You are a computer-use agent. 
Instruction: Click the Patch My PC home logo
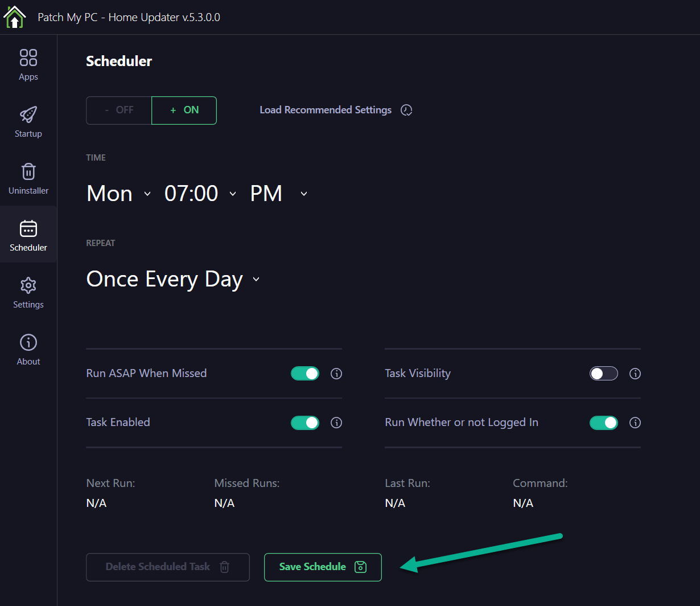(x=15, y=17)
